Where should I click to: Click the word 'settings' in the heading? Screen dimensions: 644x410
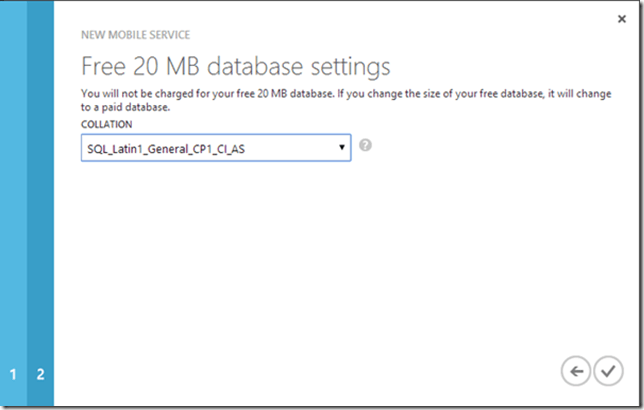click(348, 67)
